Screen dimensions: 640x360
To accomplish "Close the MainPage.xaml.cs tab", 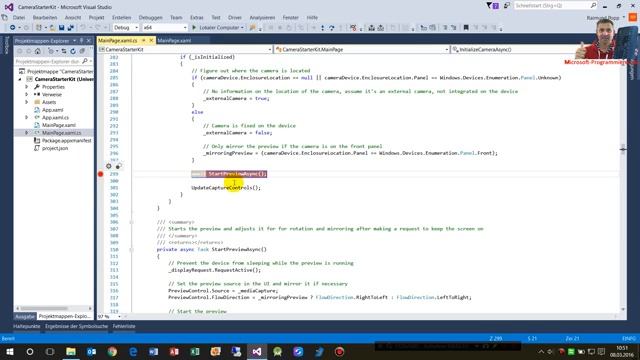I will point(151,40).
